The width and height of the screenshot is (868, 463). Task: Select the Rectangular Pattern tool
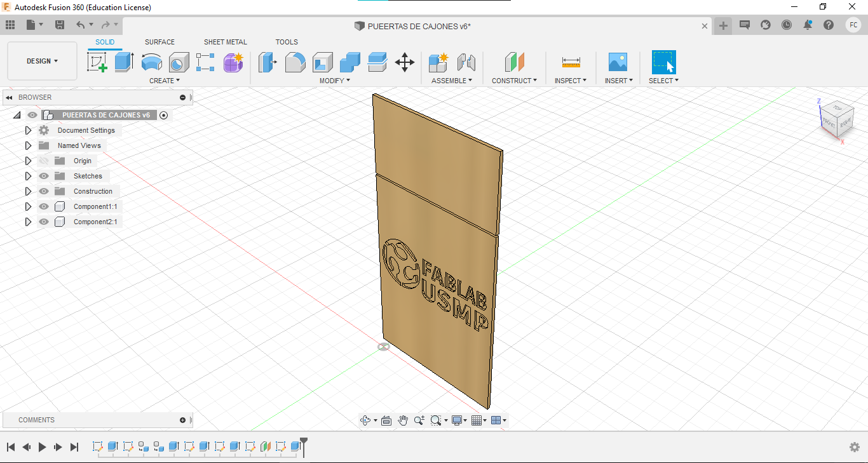tap(205, 62)
